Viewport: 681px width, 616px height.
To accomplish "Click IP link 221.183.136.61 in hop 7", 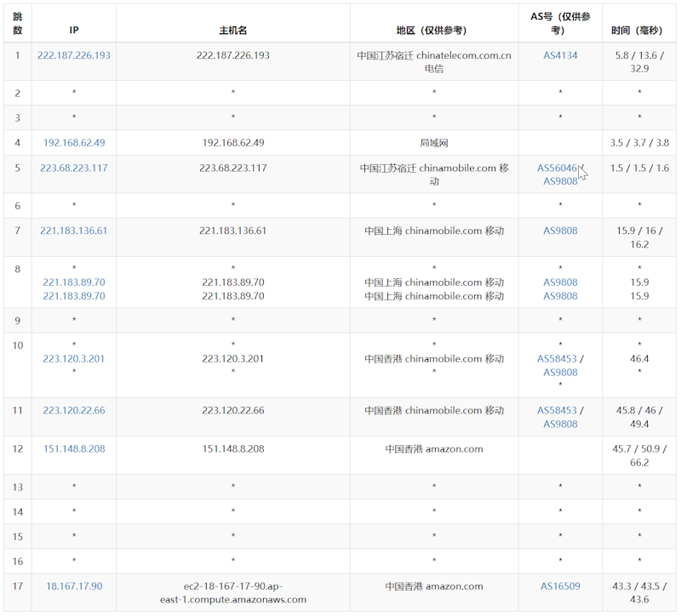I will (74, 231).
